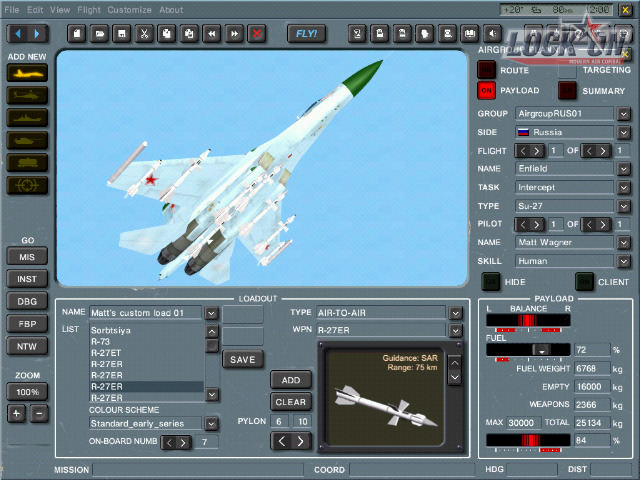Click the zoom out minus button
The image size is (640, 480).
(x=39, y=413)
